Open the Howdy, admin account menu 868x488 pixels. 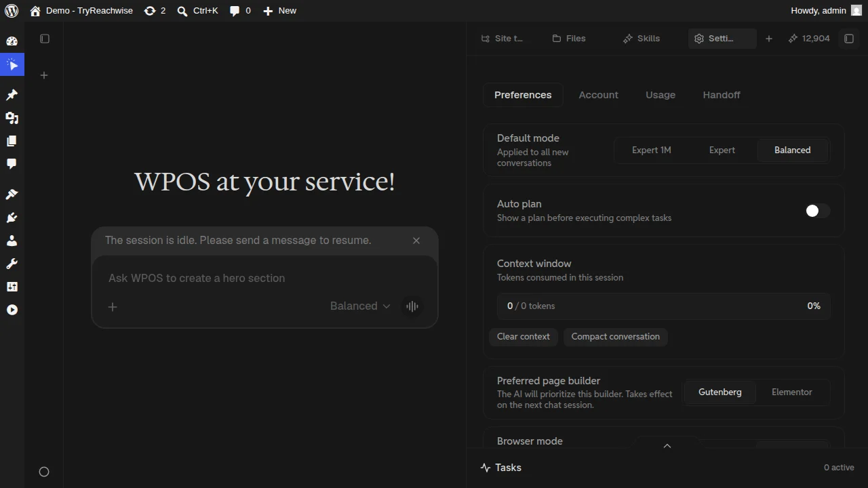tap(826, 11)
